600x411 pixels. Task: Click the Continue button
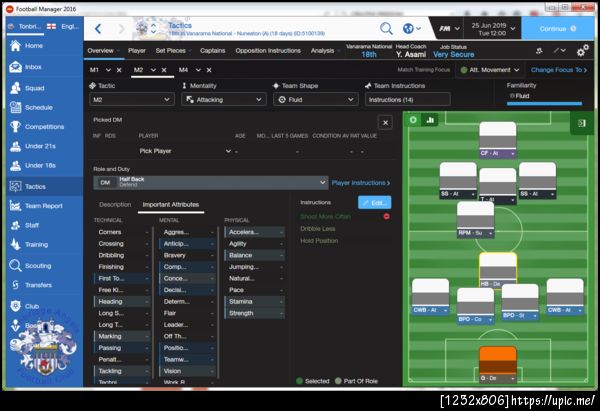pos(558,29)
